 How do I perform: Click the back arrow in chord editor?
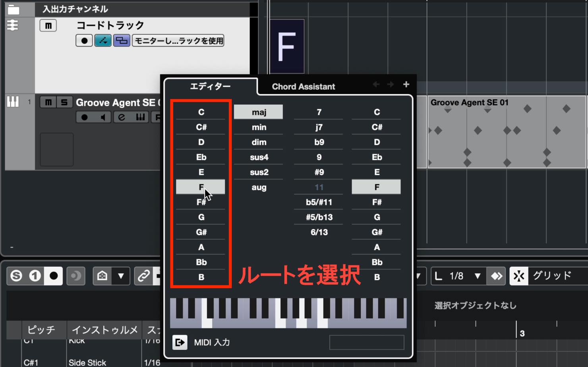(x=376, y=84)
